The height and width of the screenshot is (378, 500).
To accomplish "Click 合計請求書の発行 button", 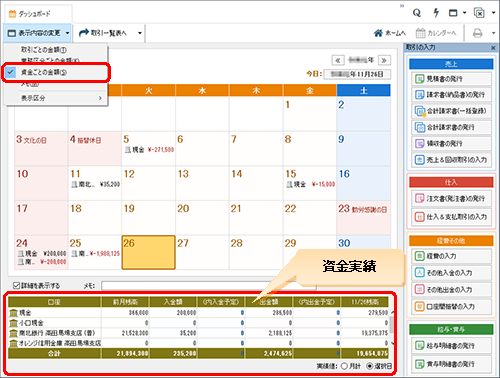I will (x=451, y=127).
